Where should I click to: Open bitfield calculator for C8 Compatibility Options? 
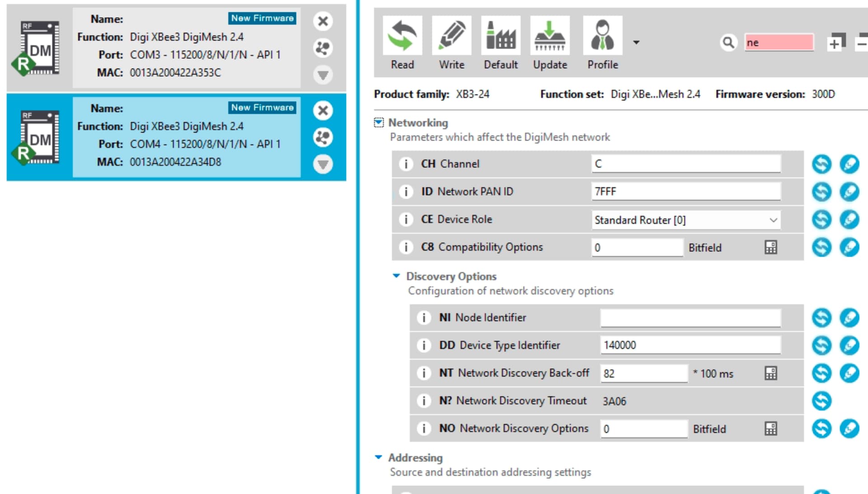point(770,247)
